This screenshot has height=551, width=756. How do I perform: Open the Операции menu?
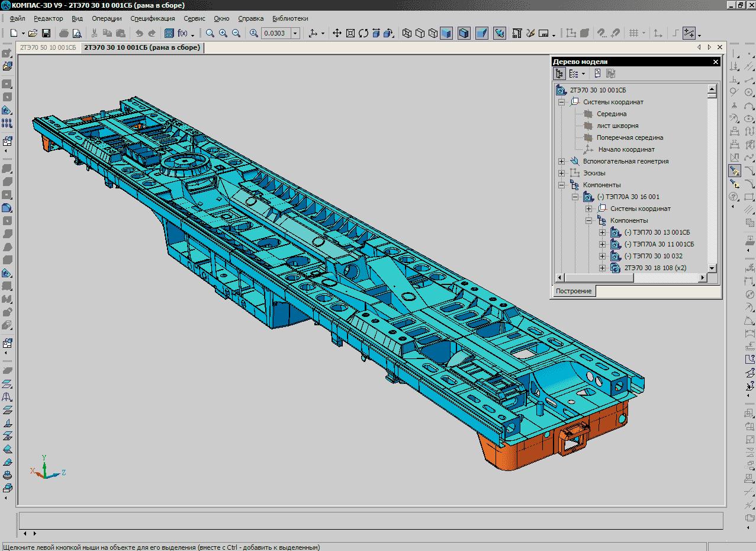point(107,18)
